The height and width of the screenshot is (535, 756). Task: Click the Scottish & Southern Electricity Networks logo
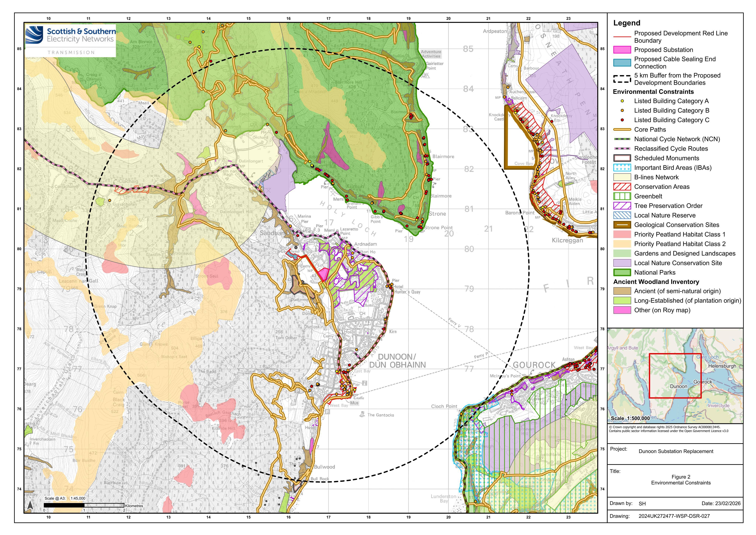pos(71,40)
